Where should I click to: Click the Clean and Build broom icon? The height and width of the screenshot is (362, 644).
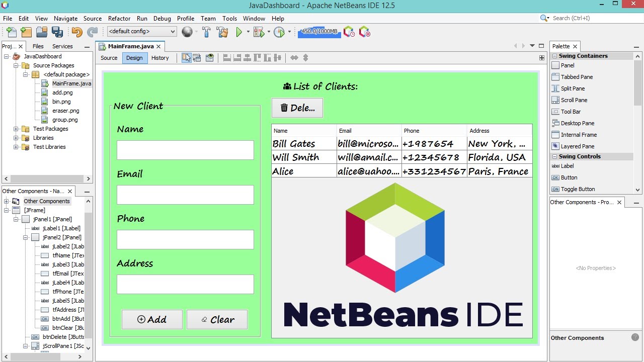[x=222, y=32]
